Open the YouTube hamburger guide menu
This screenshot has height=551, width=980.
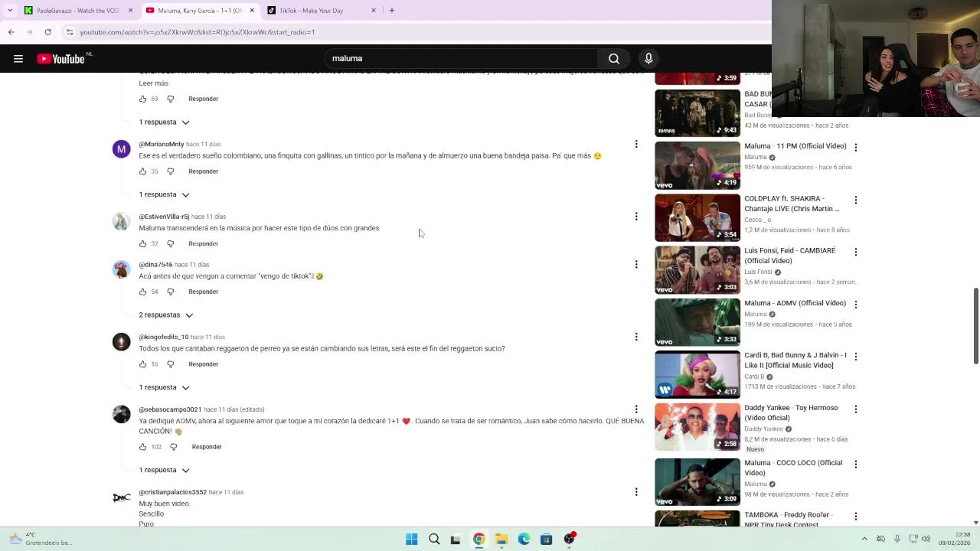coord(18,58)
